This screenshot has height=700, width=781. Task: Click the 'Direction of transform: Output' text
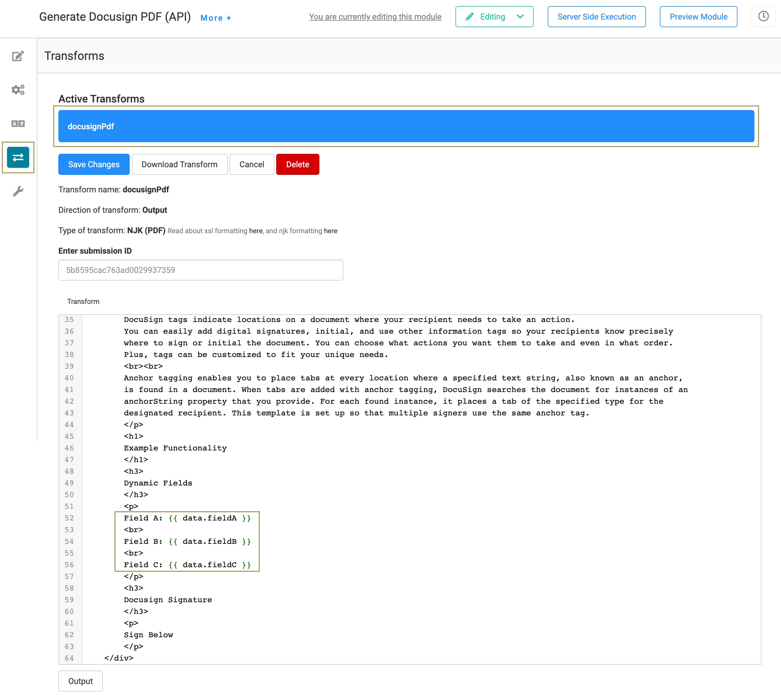(113, 210)
